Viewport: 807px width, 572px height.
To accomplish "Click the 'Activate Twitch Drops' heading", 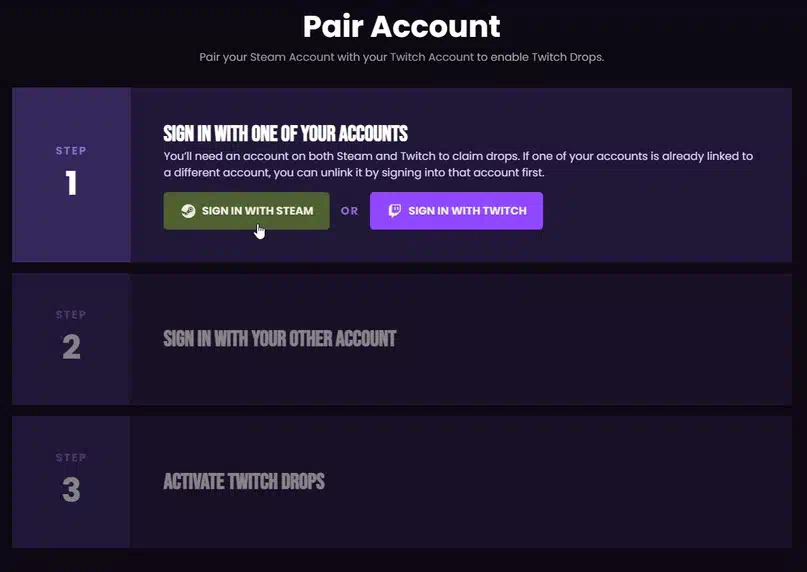I will coord(244,482).
